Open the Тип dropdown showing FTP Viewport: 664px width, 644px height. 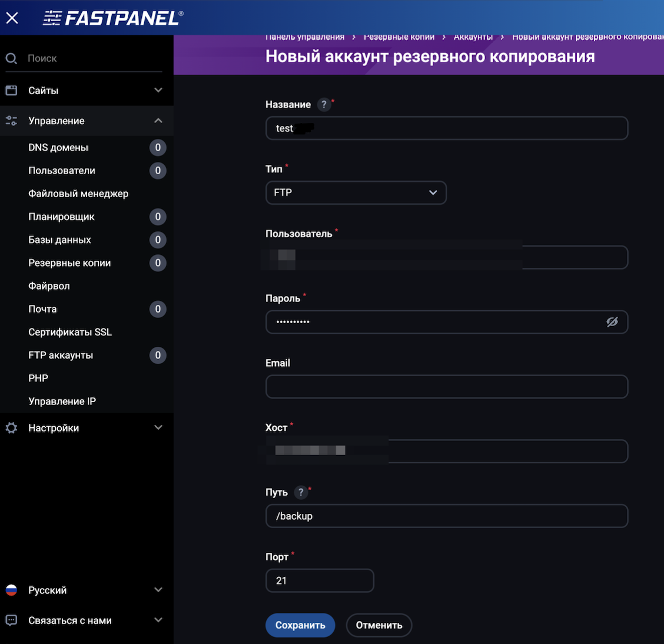click(356, 192)
